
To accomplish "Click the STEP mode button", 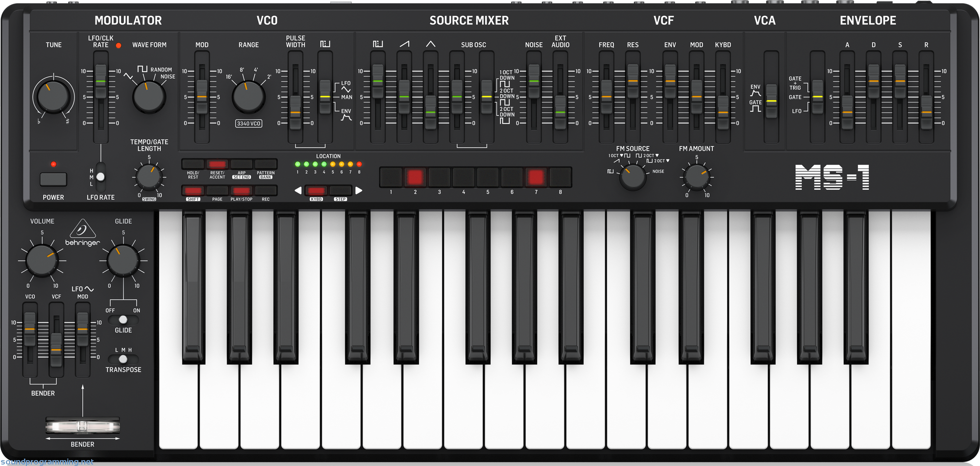I will [341, 191].
